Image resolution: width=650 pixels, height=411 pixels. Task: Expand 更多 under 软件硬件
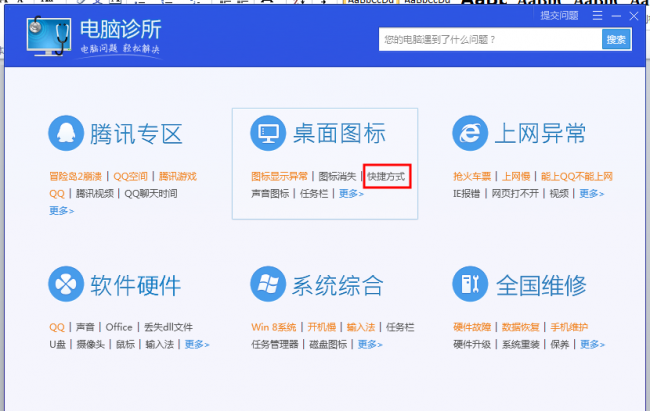click(197, 344)
